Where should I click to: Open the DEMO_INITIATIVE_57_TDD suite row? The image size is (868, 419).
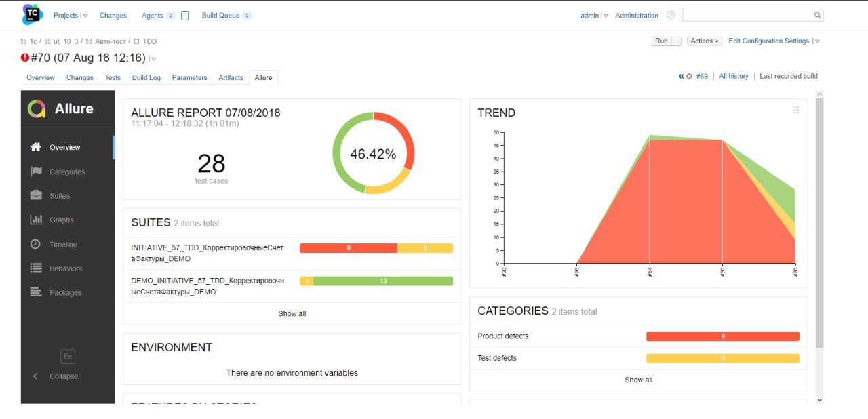292,285
